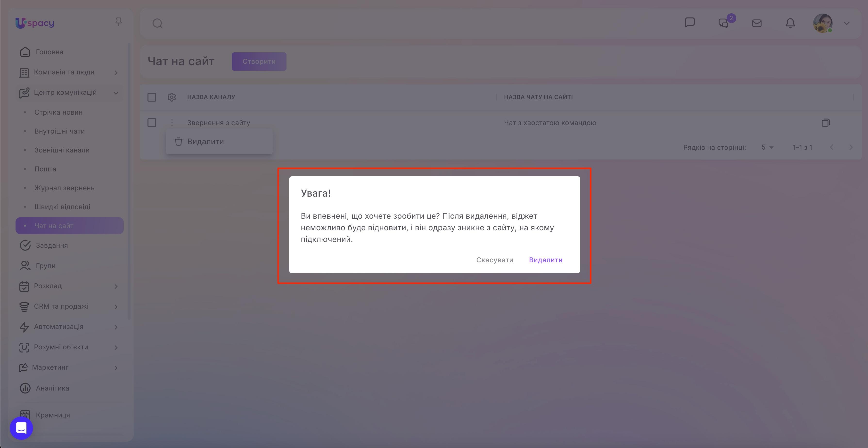
Task: Pin the sidebar with the pin icon
Action: (x=118, y=22)
